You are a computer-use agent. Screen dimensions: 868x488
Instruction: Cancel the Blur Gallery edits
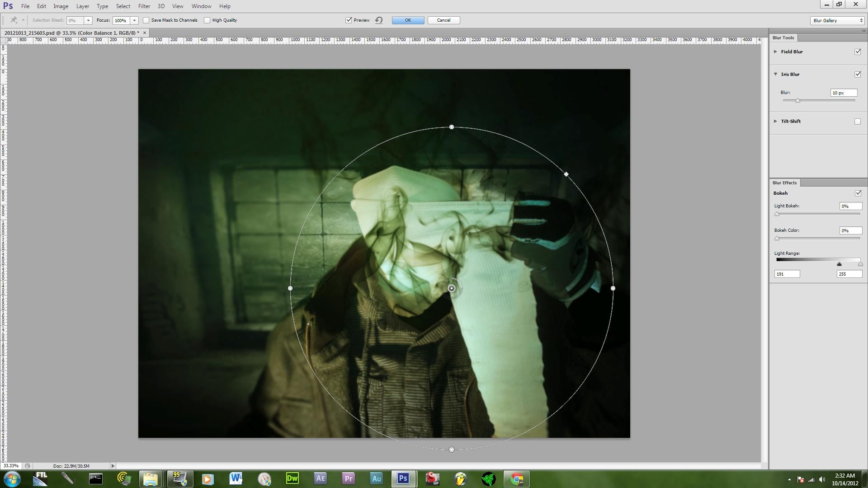tap(443, 20)
